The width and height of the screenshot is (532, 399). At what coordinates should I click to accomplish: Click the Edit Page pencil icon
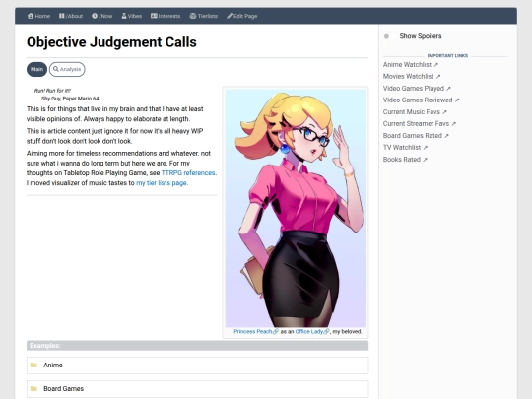pos(230,16)
